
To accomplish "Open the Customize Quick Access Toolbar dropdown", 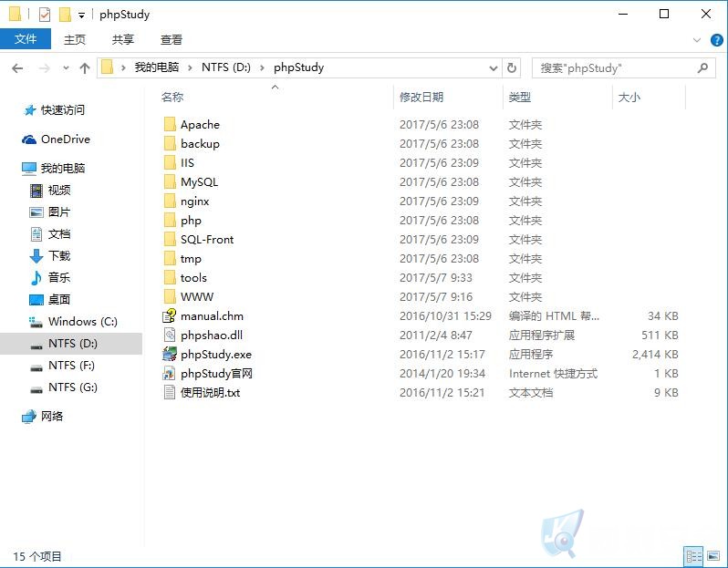I will 81,15.
